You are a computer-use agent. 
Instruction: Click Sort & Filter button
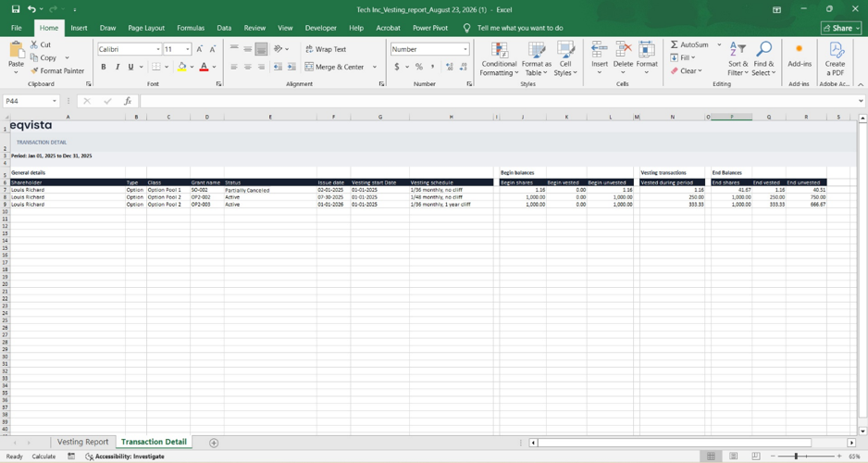tap(738, 58)
